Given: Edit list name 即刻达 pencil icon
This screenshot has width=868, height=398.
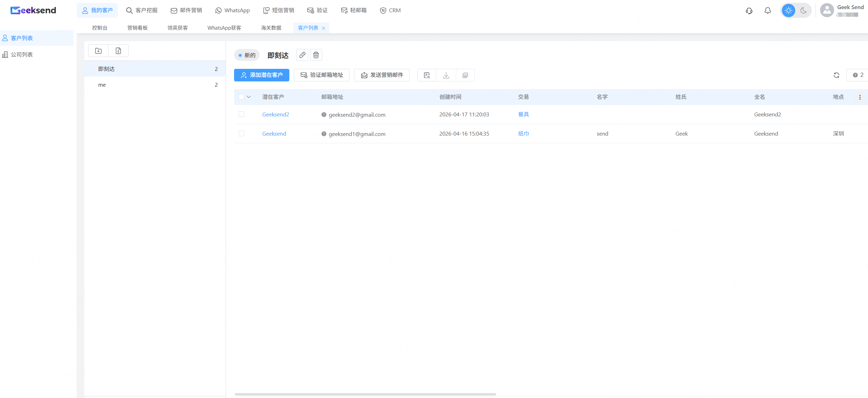Looking at the screenshot, I should pos(302,55).
